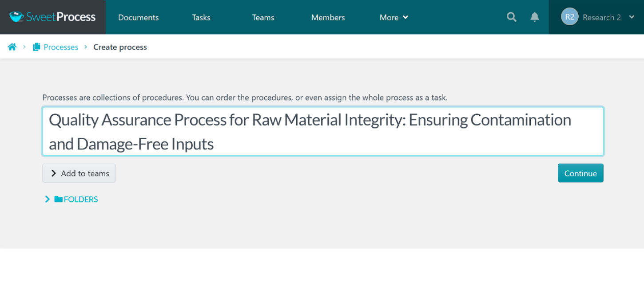Open the Documents menu item

pyautogui.click(x=138, y=17)
